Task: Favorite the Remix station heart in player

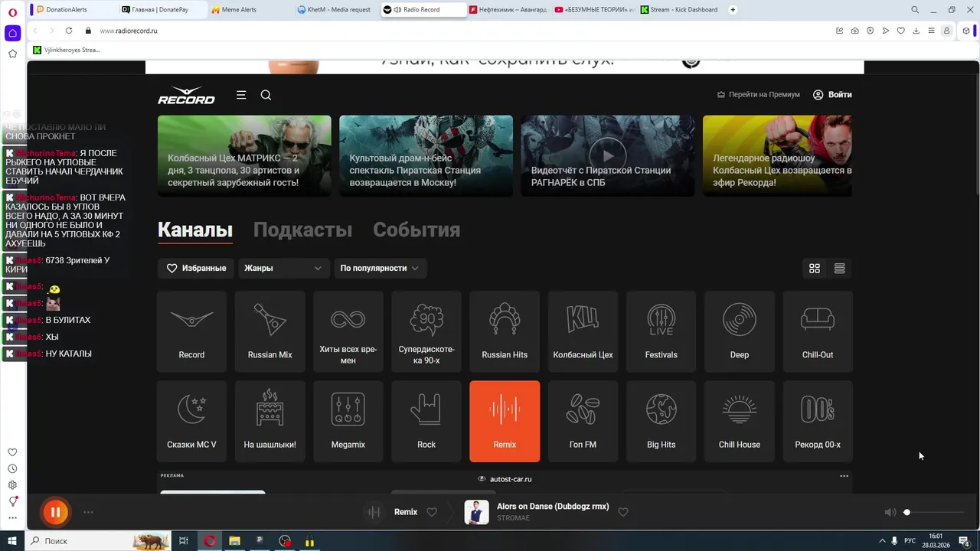Action: pos(432,512)
